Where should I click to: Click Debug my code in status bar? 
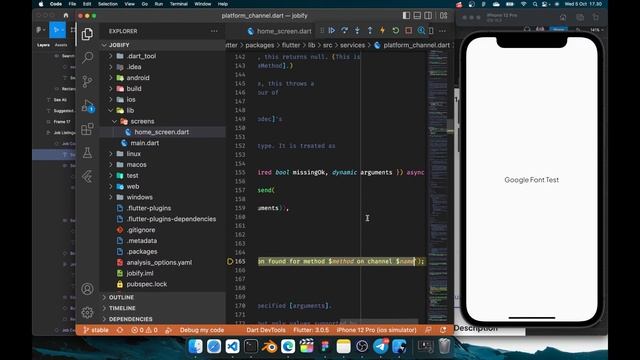[202, 330]
